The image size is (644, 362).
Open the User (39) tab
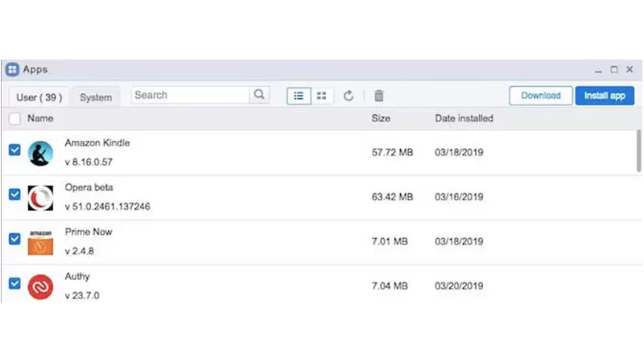pos(39,97)
